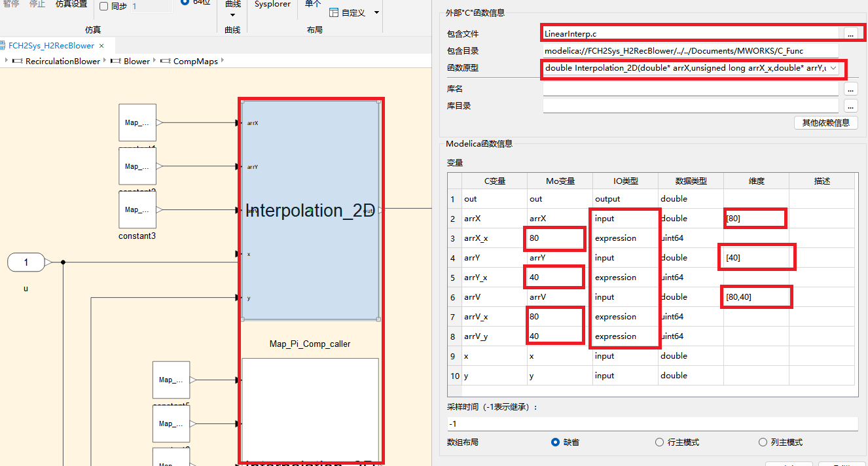The image size is (868, 466).
Task: Click the 同步 value field showing 1
Action: click(151, 7)
